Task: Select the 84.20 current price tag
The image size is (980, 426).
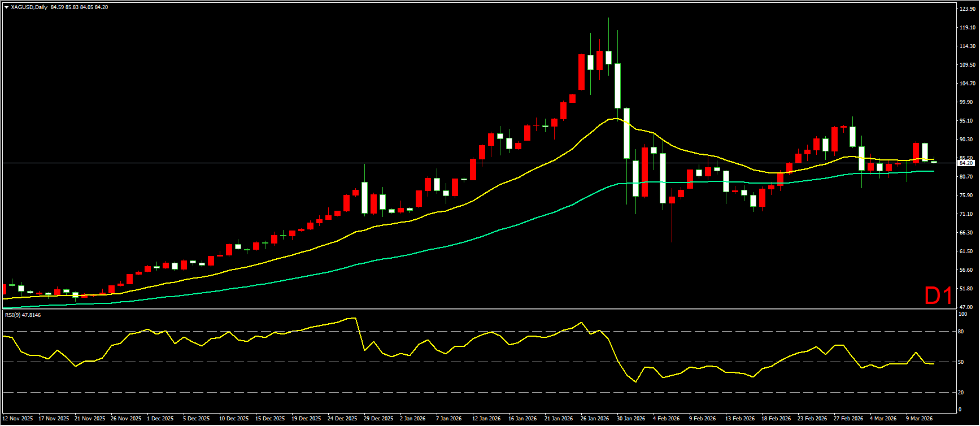Action: coord(966,163)
